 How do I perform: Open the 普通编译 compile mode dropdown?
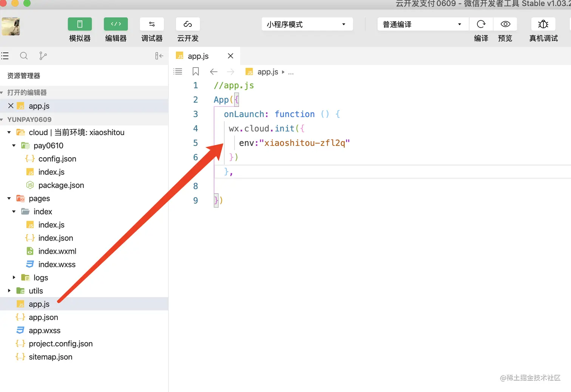point(423,24)
